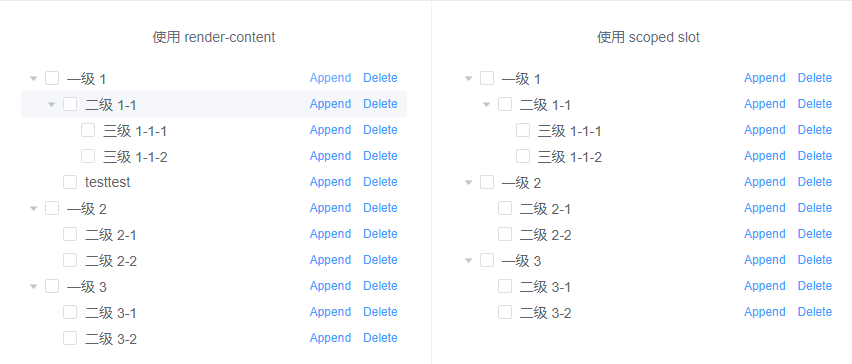
Task: Collapse 一级 3 in scoped slot tree
Action: tap(468, 261)
